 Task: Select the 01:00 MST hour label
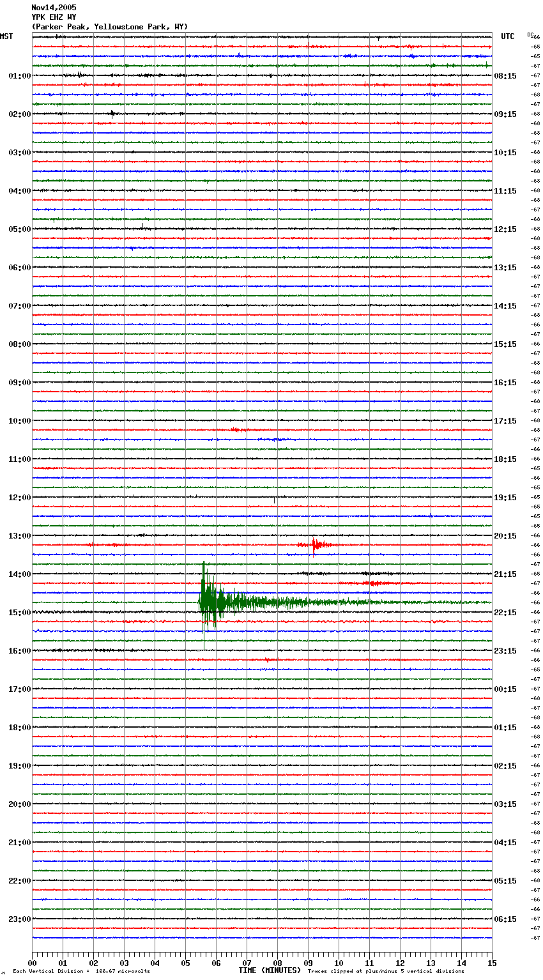pos(20,76)
